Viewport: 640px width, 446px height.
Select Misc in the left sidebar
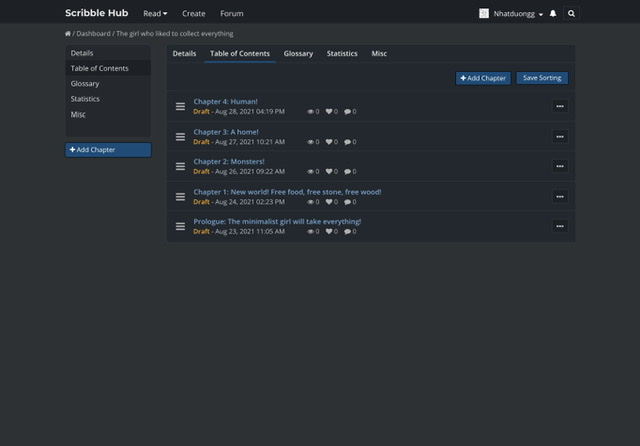(78, 115)
